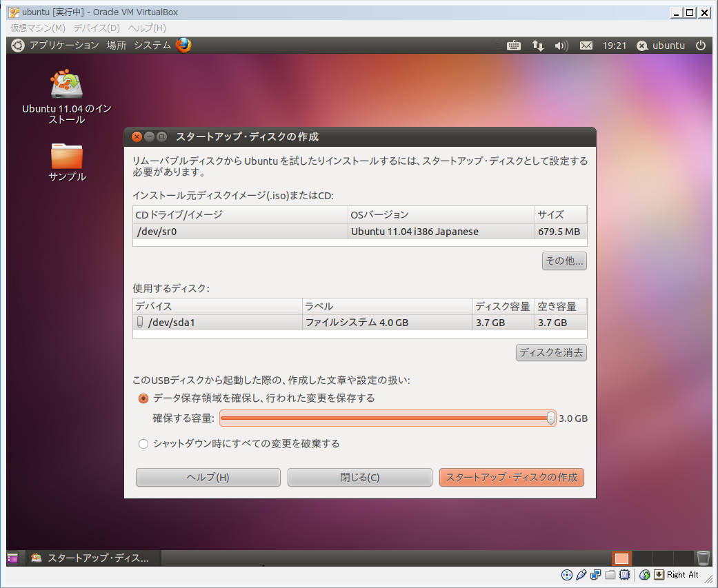Click VirtualBox USB device status icon
This screenshot has height=588, width=718.
(x=581, y=575)
